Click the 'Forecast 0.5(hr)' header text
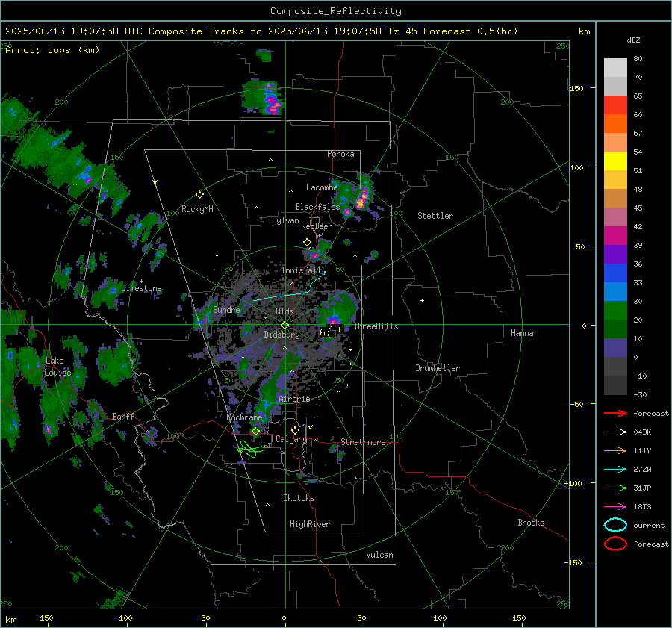Screen dimensions: 672x628 (470, 31)
